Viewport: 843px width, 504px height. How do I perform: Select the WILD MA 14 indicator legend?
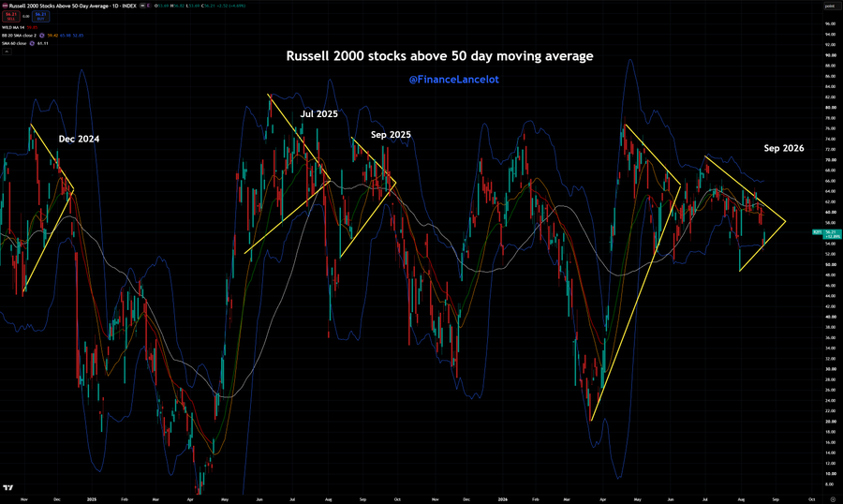13,27
